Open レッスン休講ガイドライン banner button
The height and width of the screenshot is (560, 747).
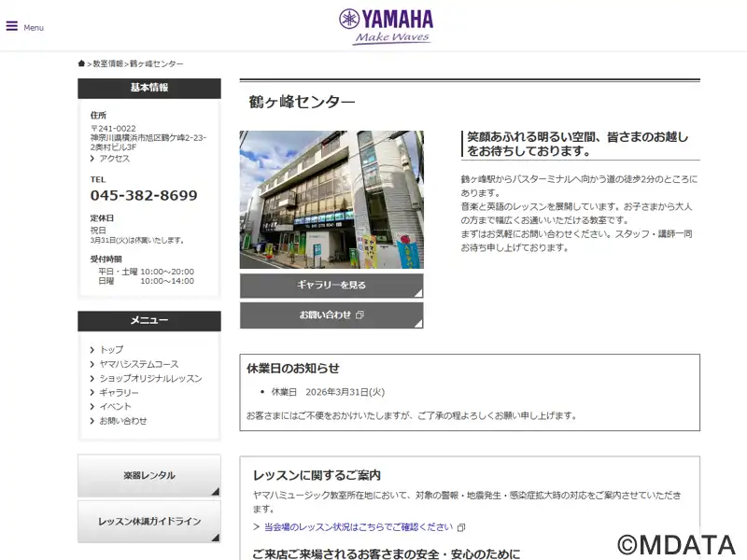(149, 522)
